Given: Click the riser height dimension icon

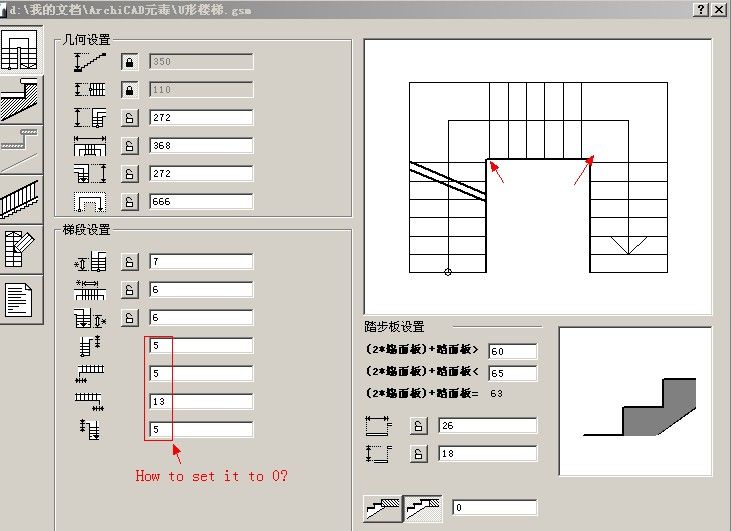Looking at the screenshot, I should click(x=379, y=454).
